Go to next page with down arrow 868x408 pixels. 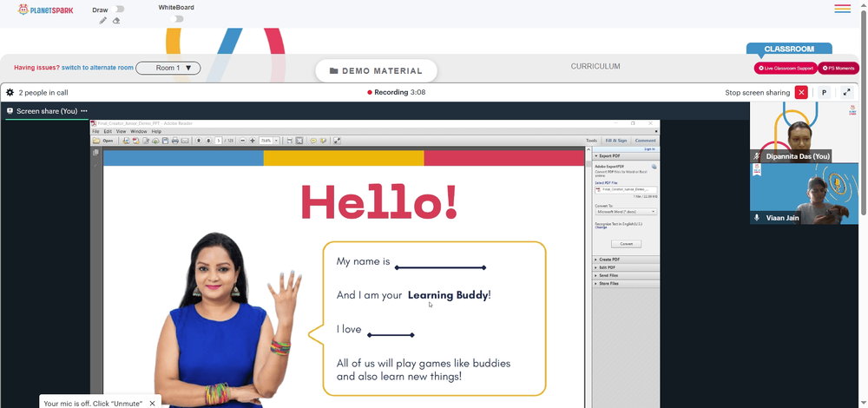(x=208, y=141)
